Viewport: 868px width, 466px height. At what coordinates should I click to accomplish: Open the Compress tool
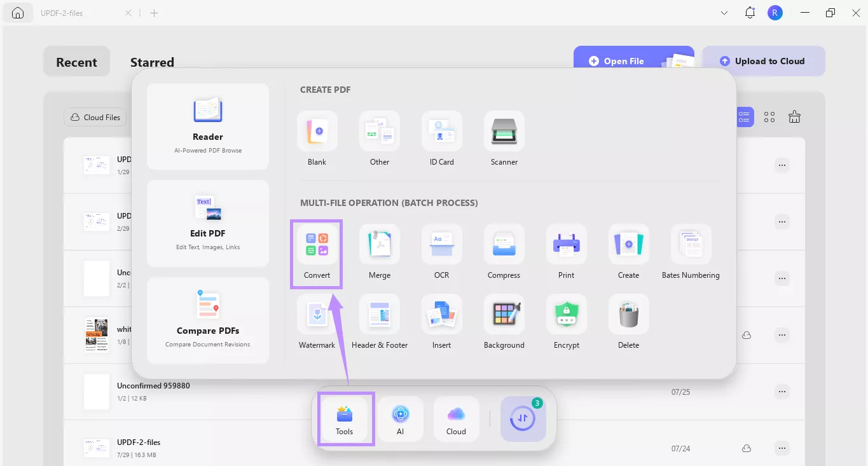(504, 252)
